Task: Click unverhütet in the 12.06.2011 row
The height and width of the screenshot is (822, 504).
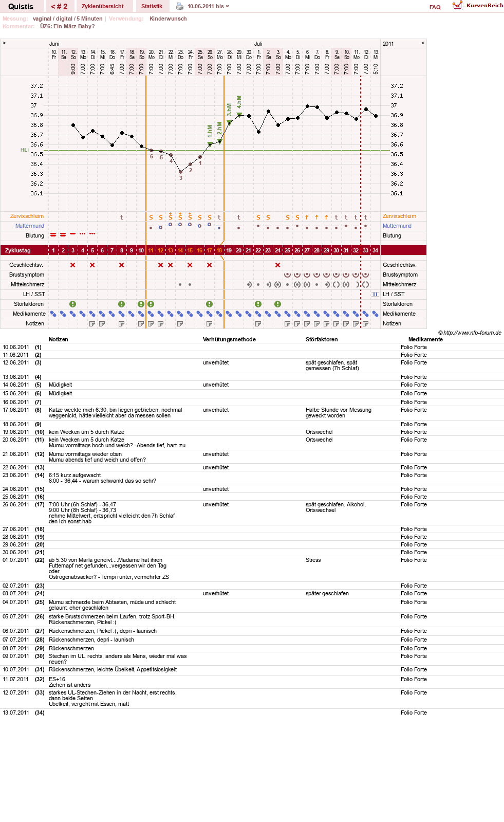Action: click(216, 363)
